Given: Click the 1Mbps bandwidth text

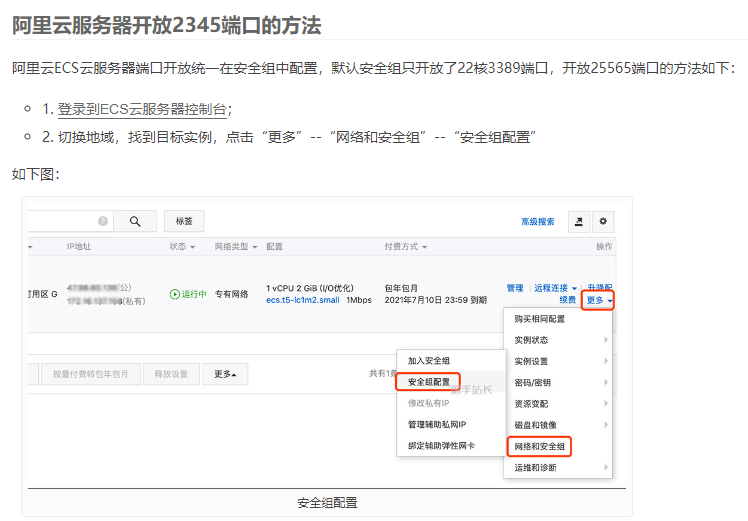Looking at the screenshot, I should point(359,300).
